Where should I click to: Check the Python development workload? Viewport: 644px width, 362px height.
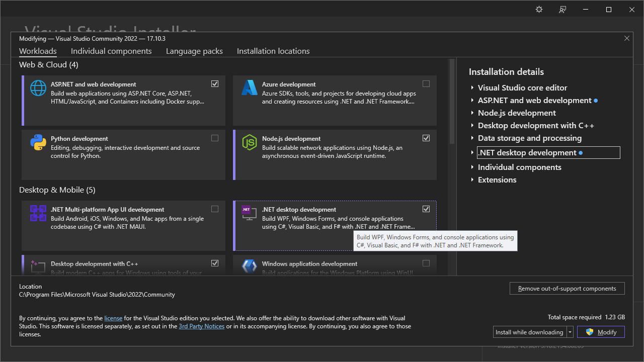(x=215, y=138)
